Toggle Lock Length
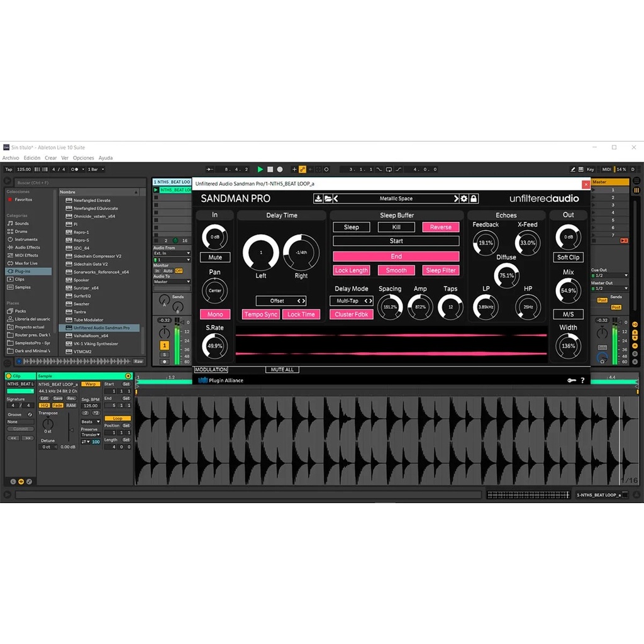This screenshot has width=644, height=644. tap(351, 270)
